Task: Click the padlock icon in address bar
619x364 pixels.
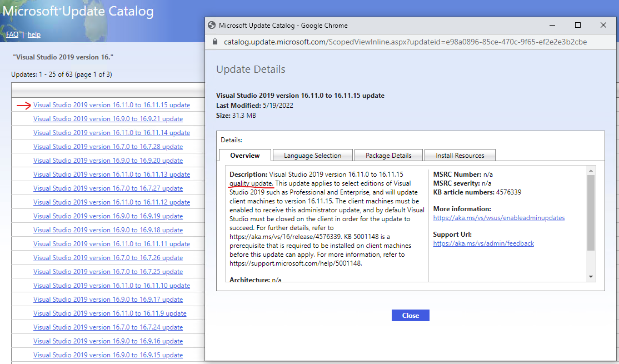Action: tap(215, 42)
